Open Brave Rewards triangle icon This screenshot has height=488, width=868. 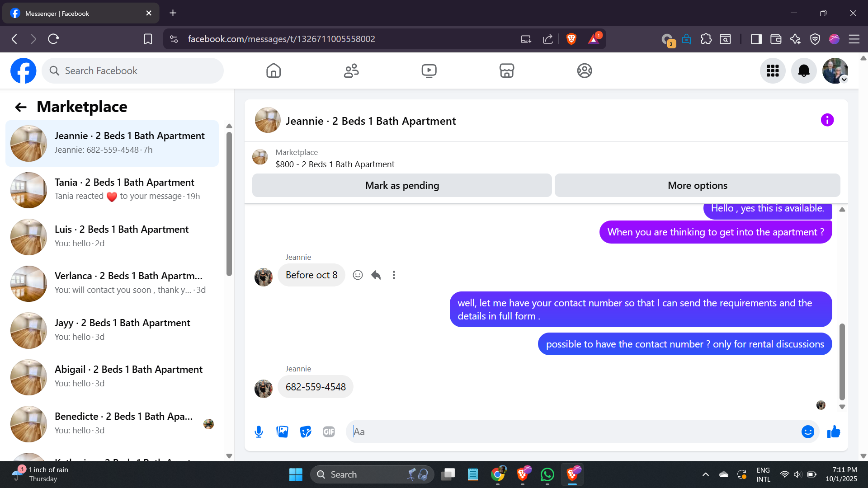click(x=594, y=39)
